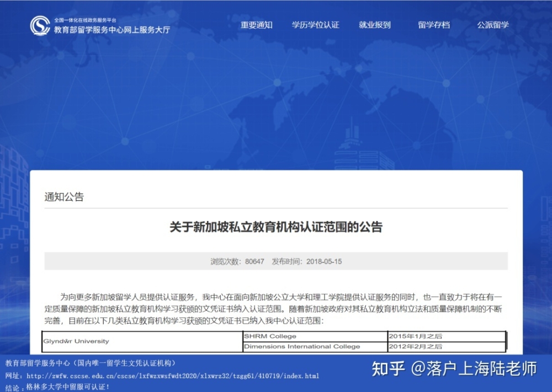Click the publish date 发布时间：2018-05-15
The height and width of the screenshot is (392, 552).
(306, 261)
